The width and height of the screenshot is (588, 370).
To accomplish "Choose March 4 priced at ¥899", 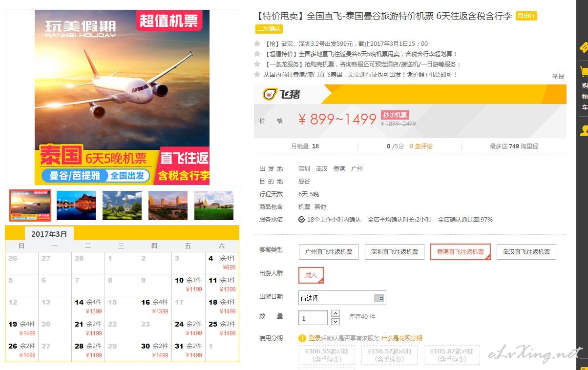I will point(222,263).
